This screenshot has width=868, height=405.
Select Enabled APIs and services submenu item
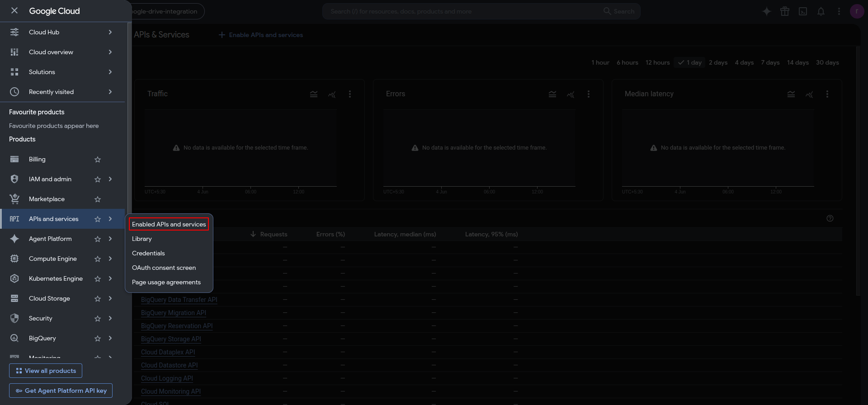pyautogui.click(x=169, y=224)
